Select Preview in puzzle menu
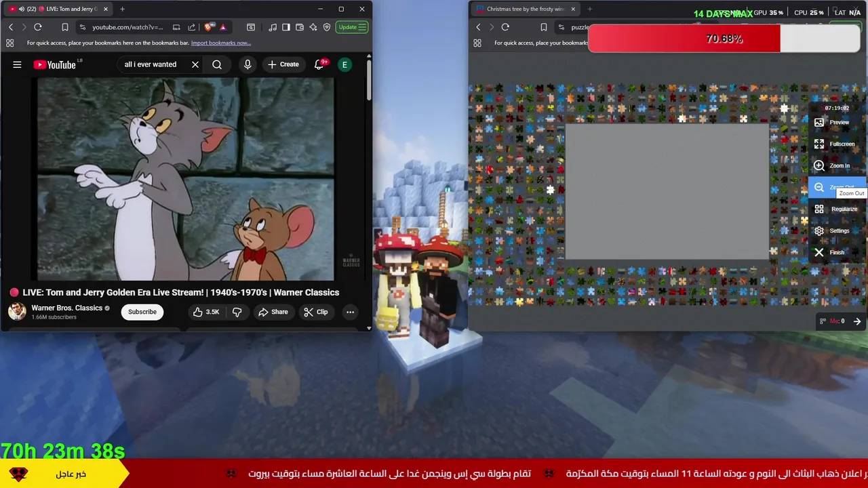 coord(838,122)
